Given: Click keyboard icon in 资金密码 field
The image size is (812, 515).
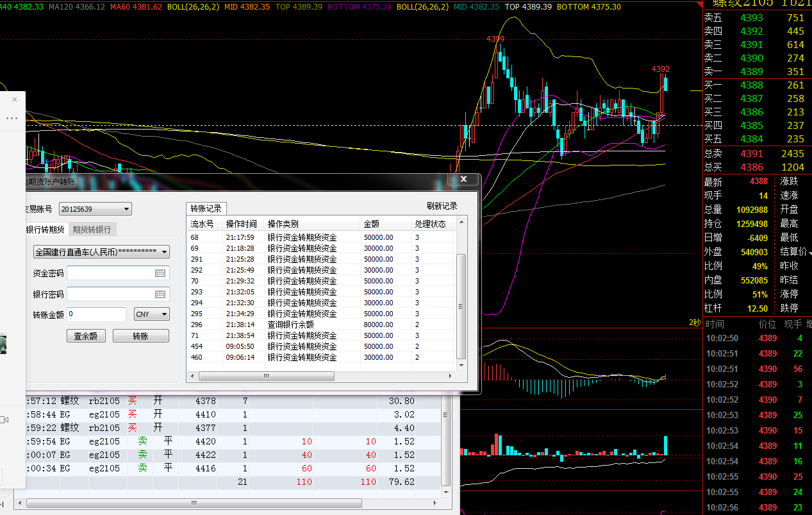Looking at the screenshot, I should coord(160,273).
